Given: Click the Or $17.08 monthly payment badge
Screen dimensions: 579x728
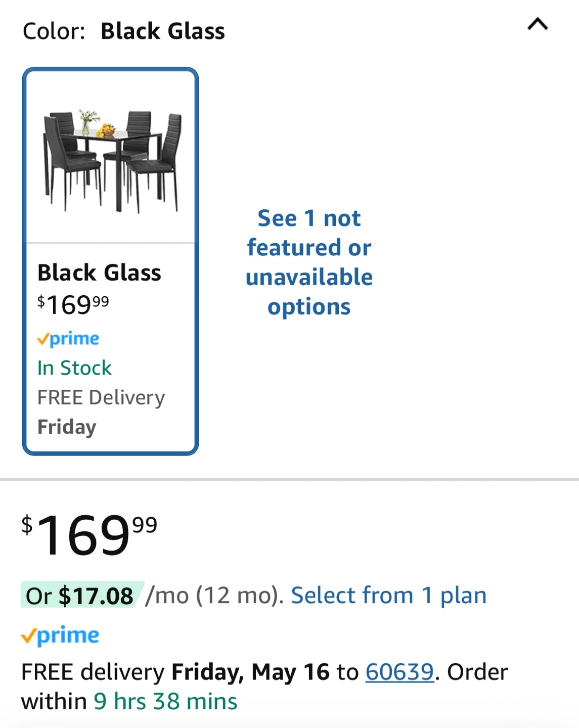Looking at the screenshot, I should pos(81,596).
